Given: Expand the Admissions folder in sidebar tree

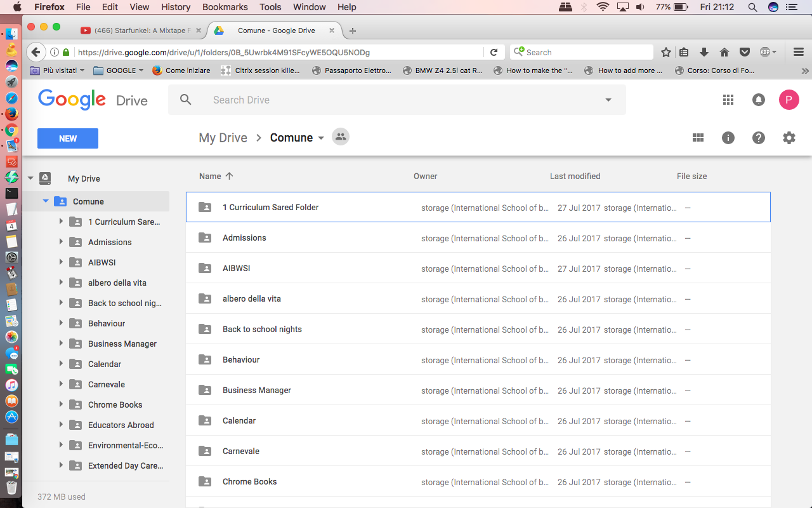Looking at the screenshot, I should point(61,242).
